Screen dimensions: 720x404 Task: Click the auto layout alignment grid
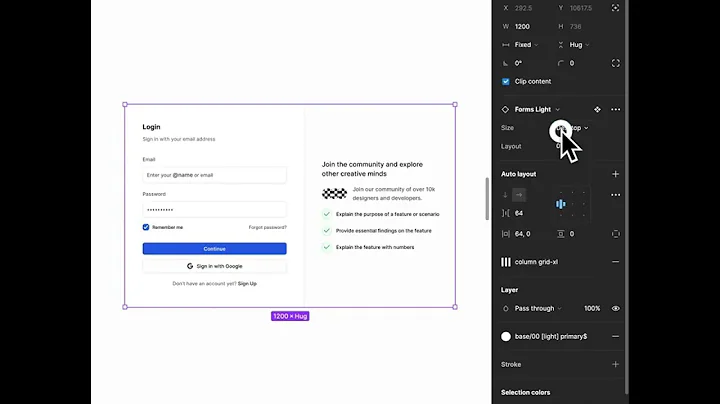coord(572,204)
